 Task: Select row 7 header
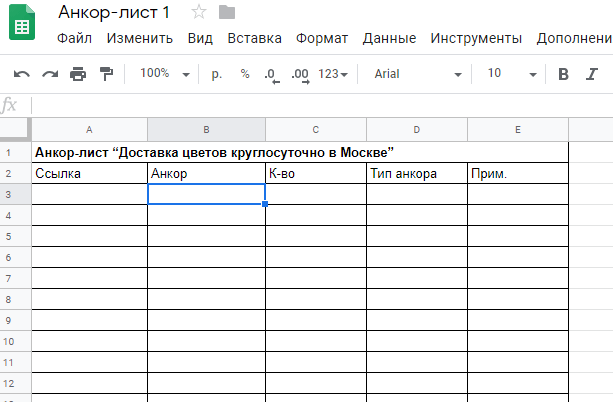point(15,278)
